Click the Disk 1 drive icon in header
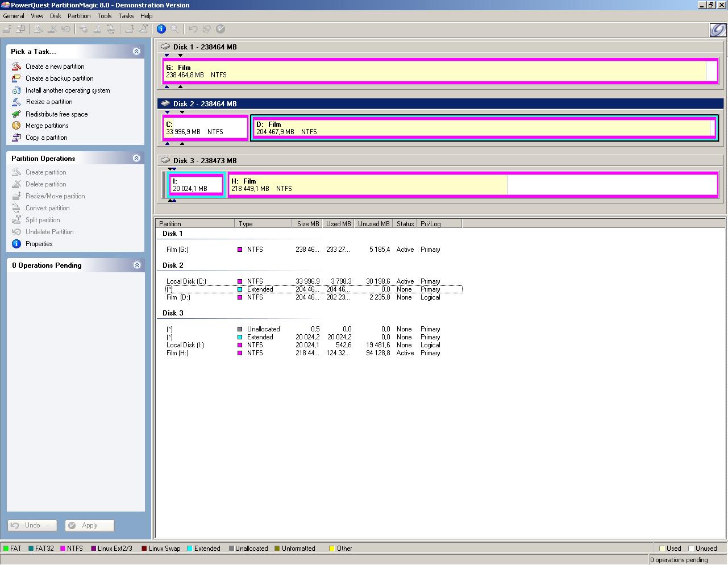The width and height of the screenshot is (728, 565). [x=165, y=47]
